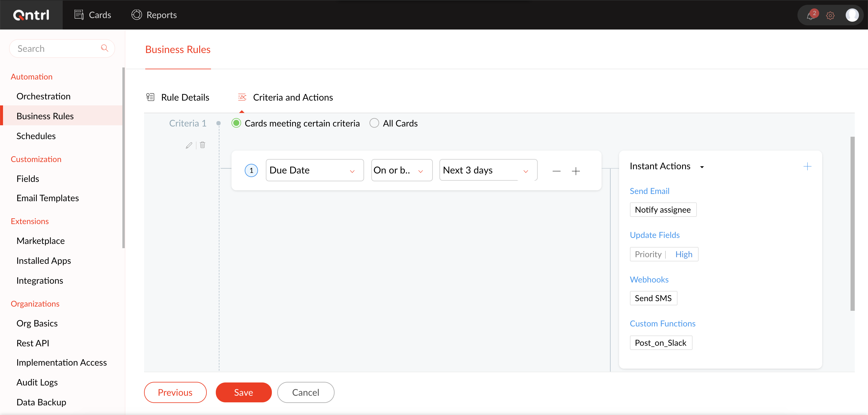The image size is (868, 415).
Task: Click the Extensions section heading
Action: click(30, 221)
